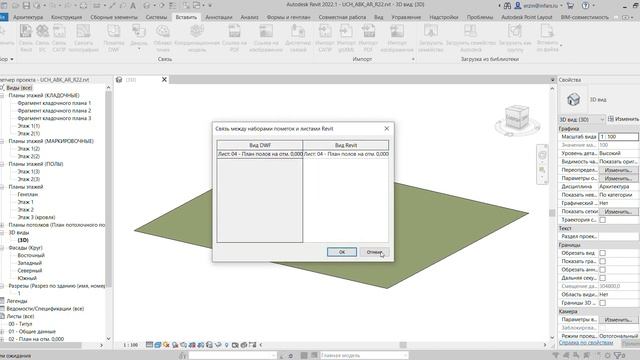This screenshot has height=360, width=640.
Task: Click the steering wheel on navigation bar
Action: [x=542, y=155]
